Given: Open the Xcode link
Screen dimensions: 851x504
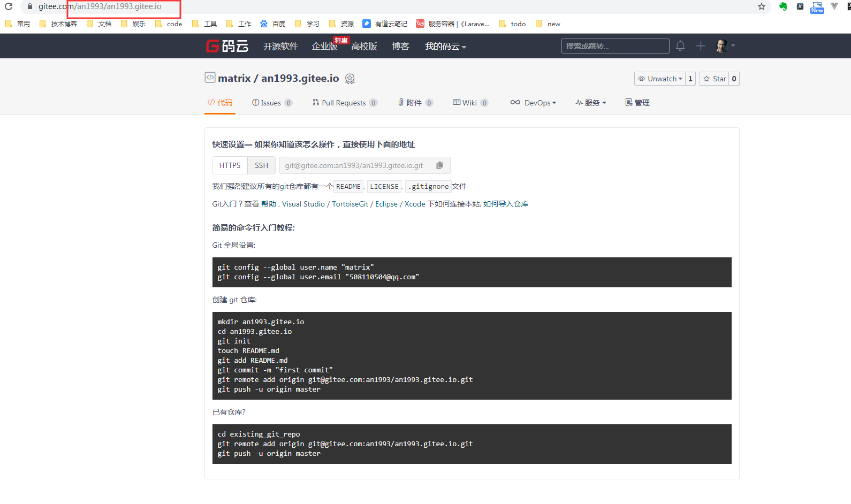Looking at the screenshot, I should [415, 204].
